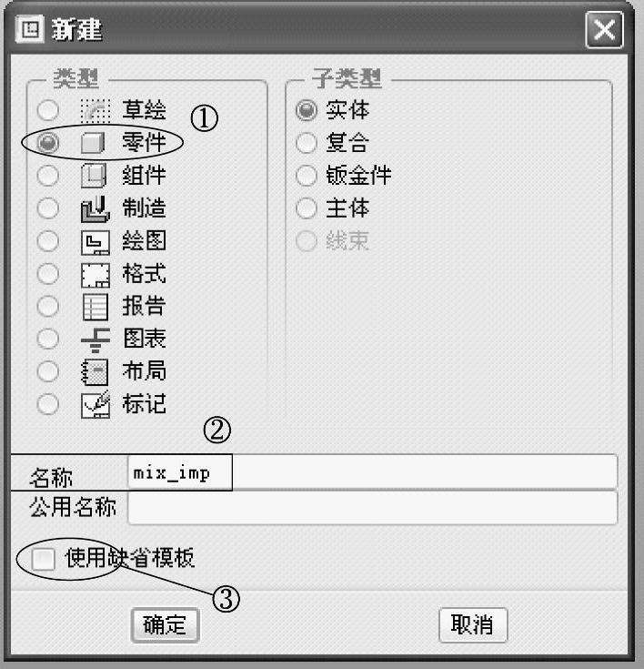Select the 实体 (Solid) subtype radio button
644x669 pixels.
tap(307, 111)
